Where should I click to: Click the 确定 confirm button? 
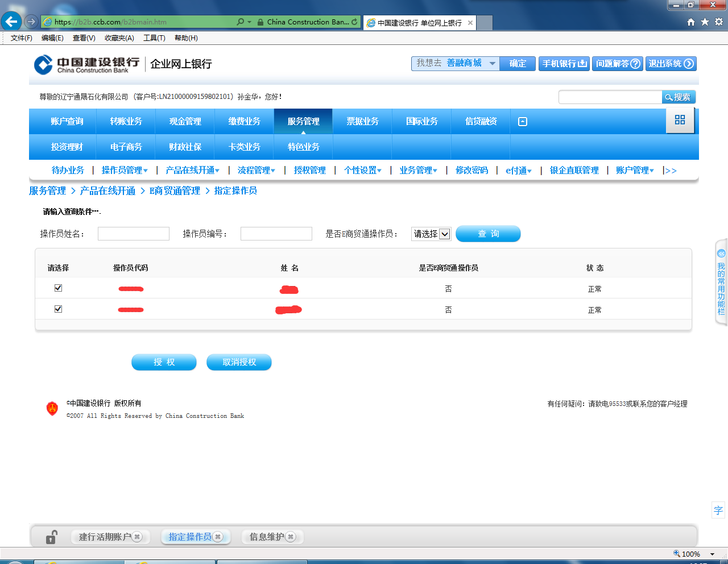point(518,64)
